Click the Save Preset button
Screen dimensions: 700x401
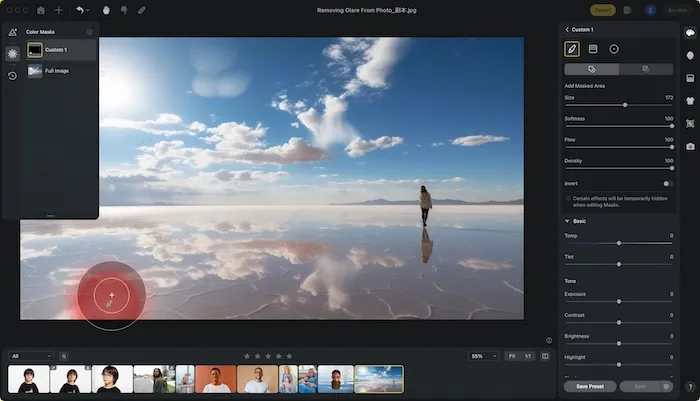tap(590, 386)
